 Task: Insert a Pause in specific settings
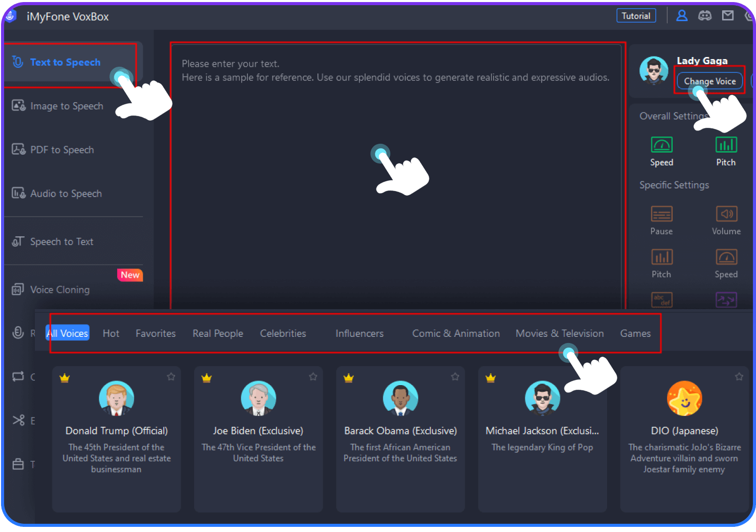pyautogui.click(x=661, y=220)
